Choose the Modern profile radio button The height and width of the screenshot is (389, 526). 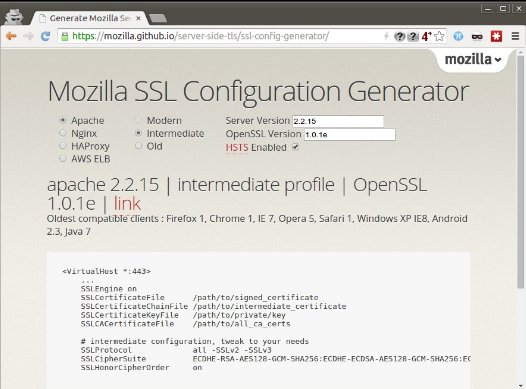click(x=138, y=120)
